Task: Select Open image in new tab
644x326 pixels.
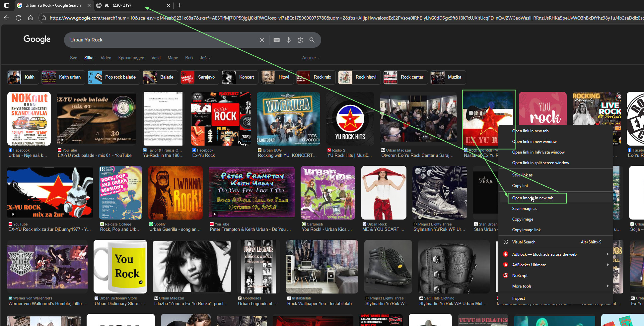Action: click(533, 198)
